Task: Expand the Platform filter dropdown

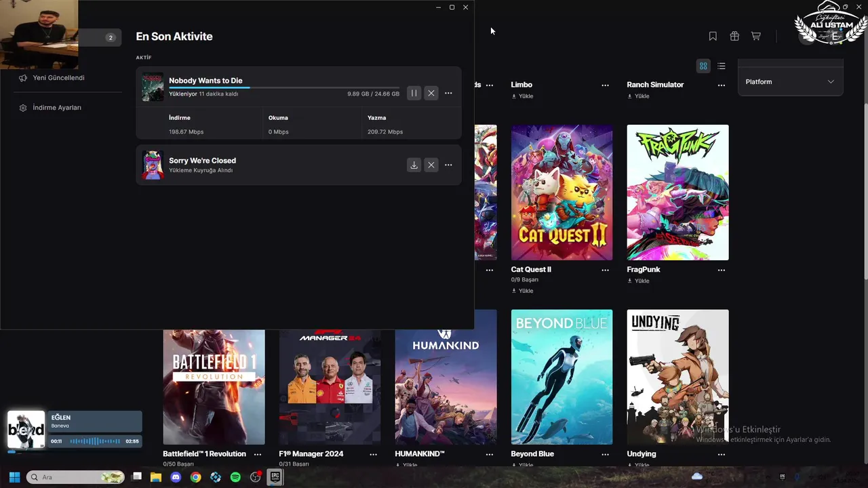Action: pyautogui.click(x=790, y=81)
